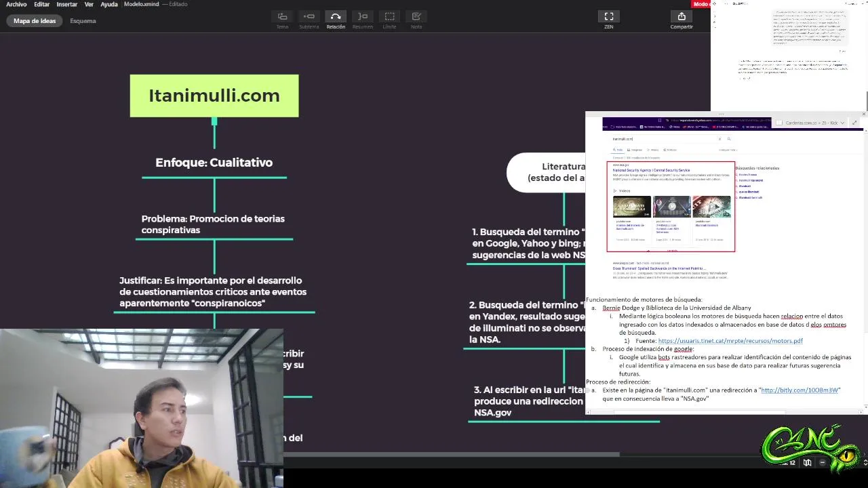
Task: Click the Proceso de redirección heading
Action: click(618, 382)
